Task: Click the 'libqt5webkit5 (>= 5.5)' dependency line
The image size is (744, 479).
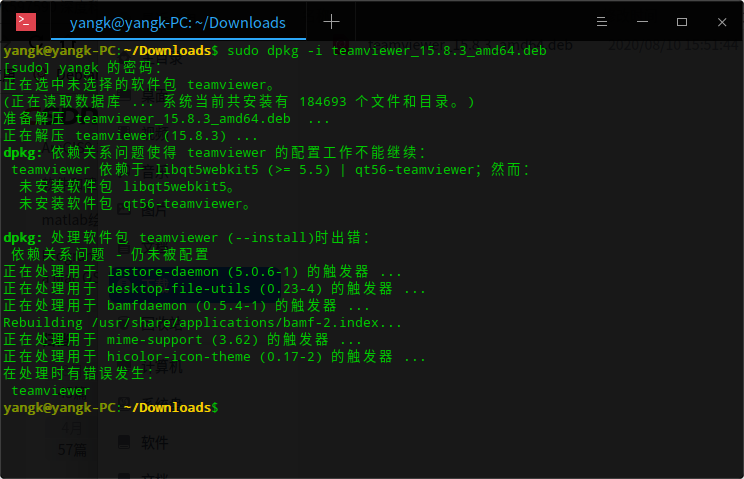Action: [x=270, y=170]
